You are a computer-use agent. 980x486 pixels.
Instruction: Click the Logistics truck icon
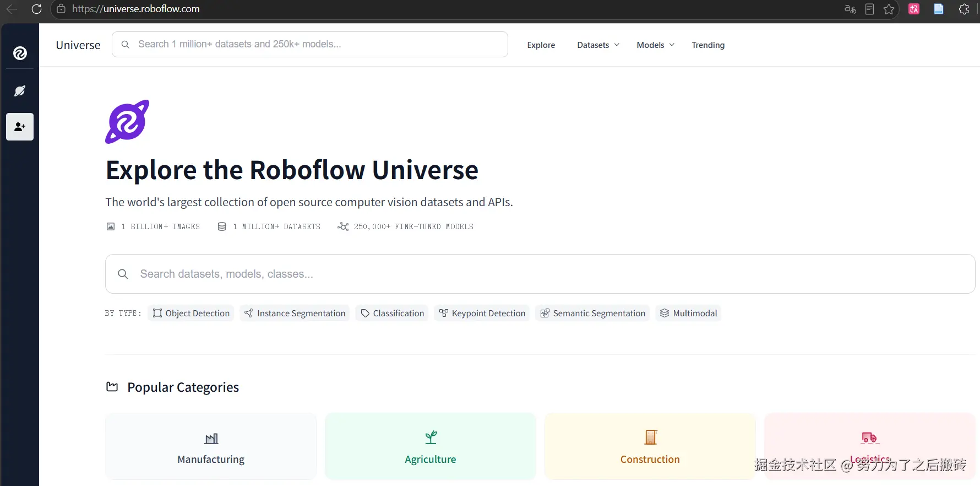[x=869, y=438]
